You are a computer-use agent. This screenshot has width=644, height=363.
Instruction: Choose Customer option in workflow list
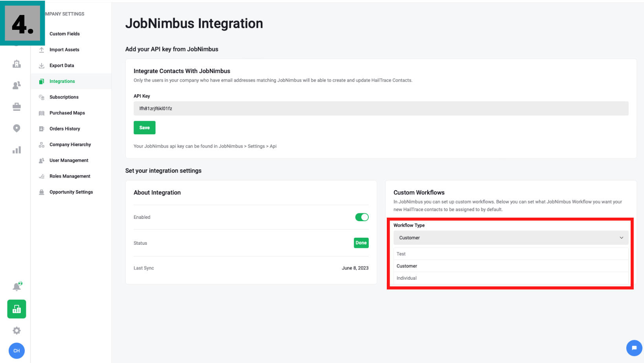511,266
